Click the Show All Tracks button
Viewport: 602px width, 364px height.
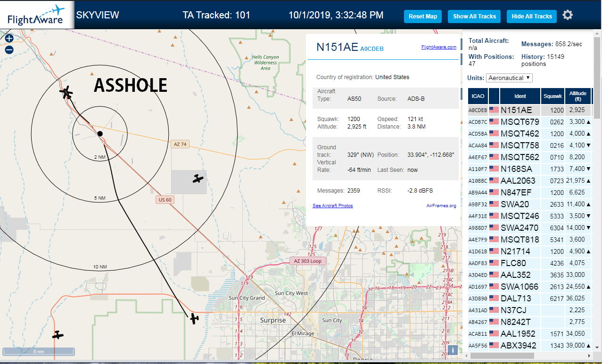click(474, 16)
